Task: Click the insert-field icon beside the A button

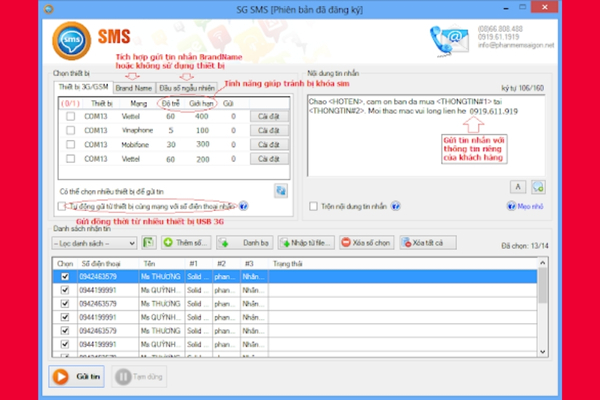Action: [x=538, y=186]
